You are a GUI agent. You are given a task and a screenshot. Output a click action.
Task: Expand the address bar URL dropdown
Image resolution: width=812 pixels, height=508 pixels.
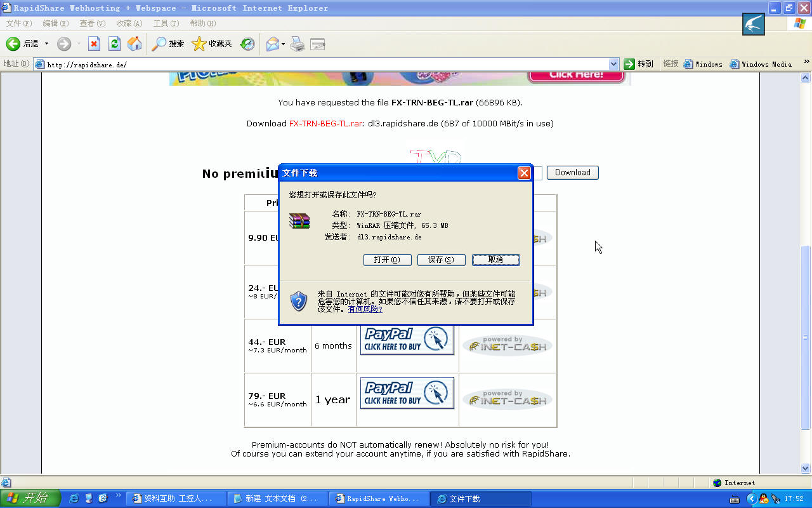(x=613, y=64)
